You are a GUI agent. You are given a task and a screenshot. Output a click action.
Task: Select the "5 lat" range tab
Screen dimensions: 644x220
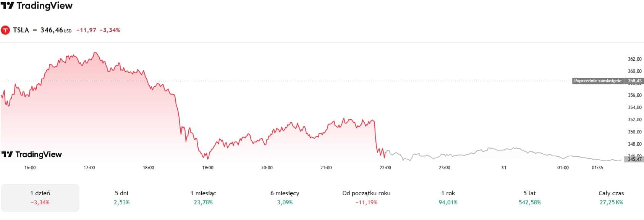tap(529, 198)
